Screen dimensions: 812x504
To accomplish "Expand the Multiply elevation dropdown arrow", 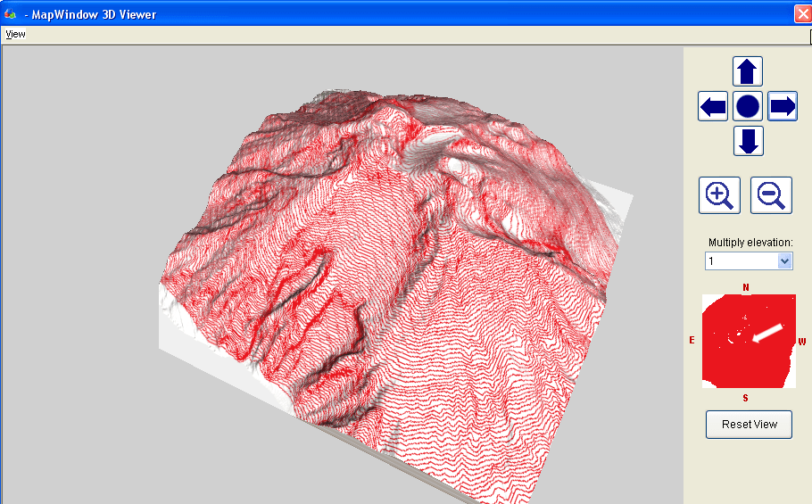I will (x=784, y=261).
